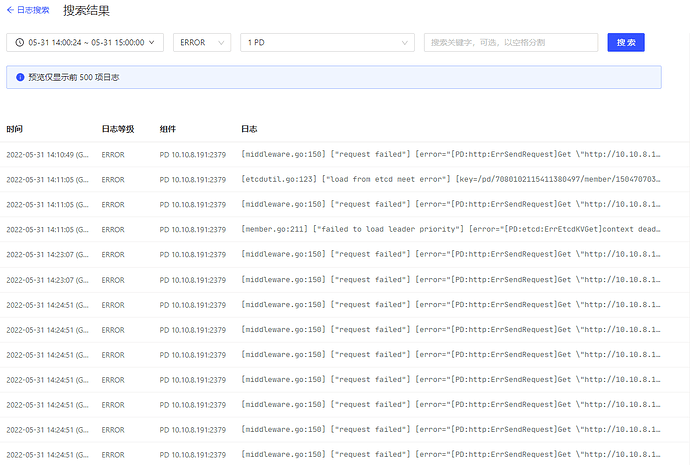Viewport: 690px width, 465px height.
Task: Click the 日志 column header
Action: pyautogui.click(x=249, y=129)
